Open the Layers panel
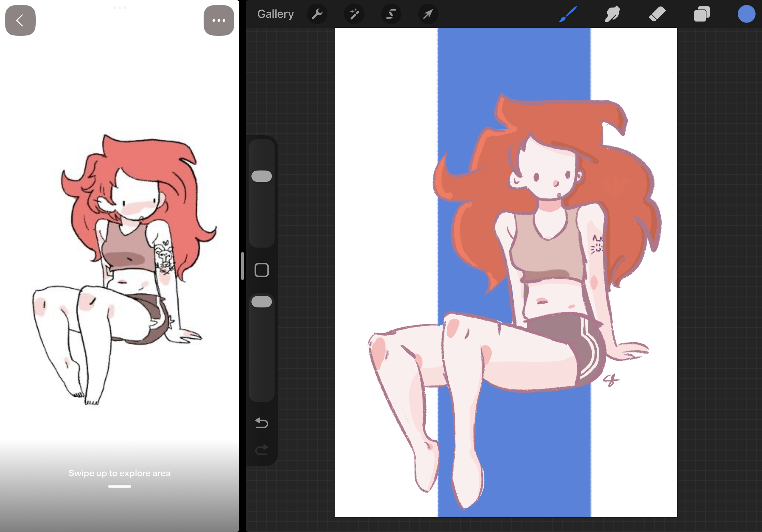Viewport: 762px width, 532px height. click(702, 14)
